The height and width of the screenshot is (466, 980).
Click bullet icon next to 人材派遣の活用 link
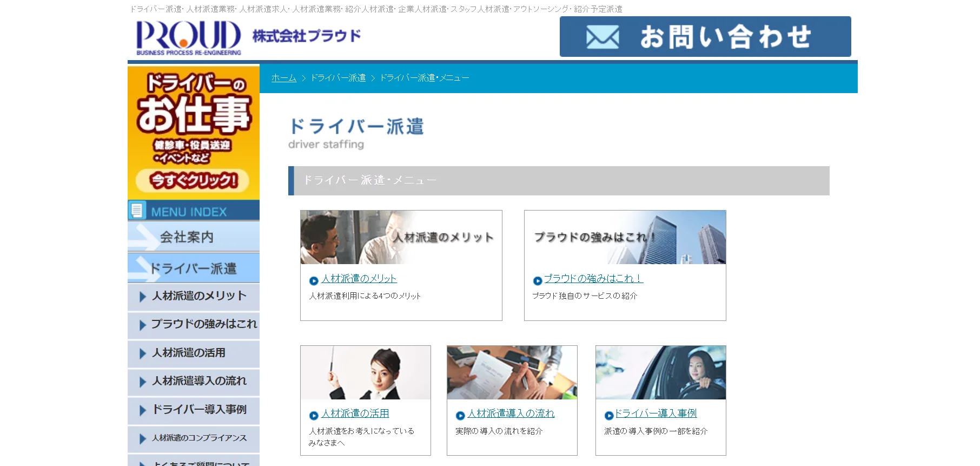[314, 416]
